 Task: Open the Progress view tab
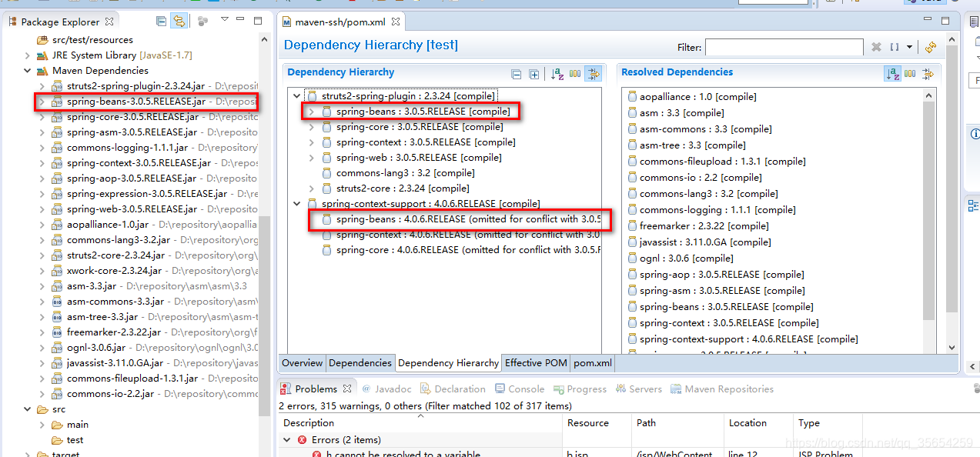(x=580, y=389)
